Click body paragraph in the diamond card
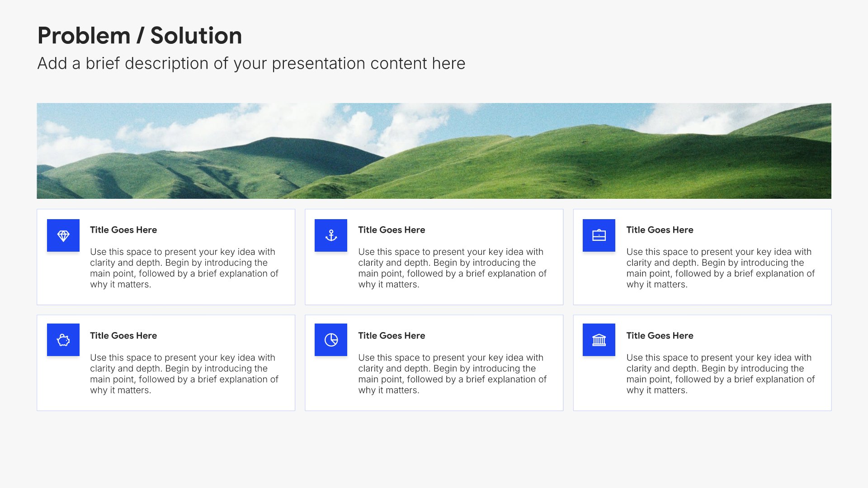The width and height of the screenshot is (868, 488). pyautogui.click(x=184, y=268)
